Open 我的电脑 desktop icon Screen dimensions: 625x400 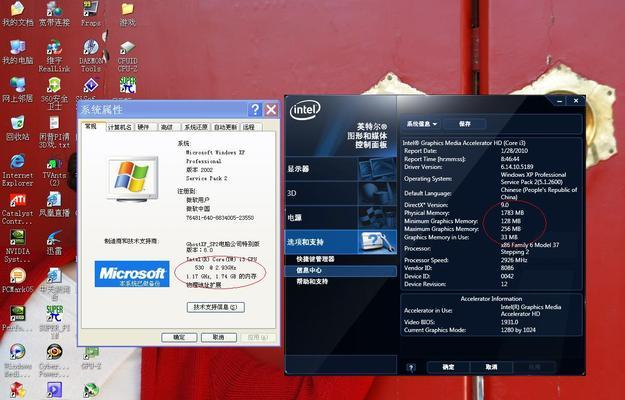(18, 52)
